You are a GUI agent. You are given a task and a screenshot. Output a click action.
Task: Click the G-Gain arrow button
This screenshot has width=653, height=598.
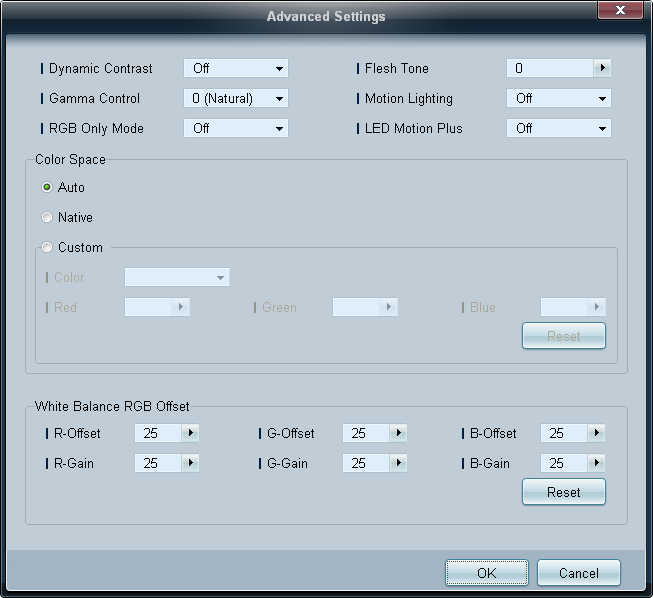tap(399, 463)
